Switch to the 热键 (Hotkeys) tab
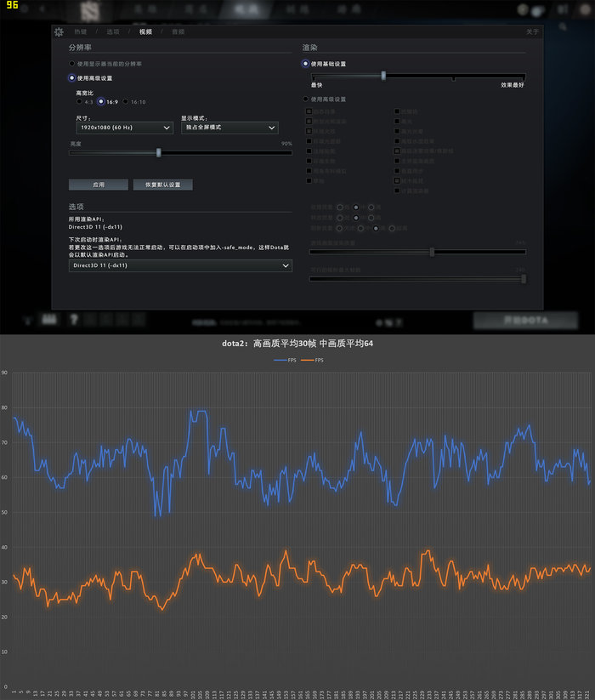The height and width of the screenshot is (700, 595). pyautogui.click(x=81, y=31)
